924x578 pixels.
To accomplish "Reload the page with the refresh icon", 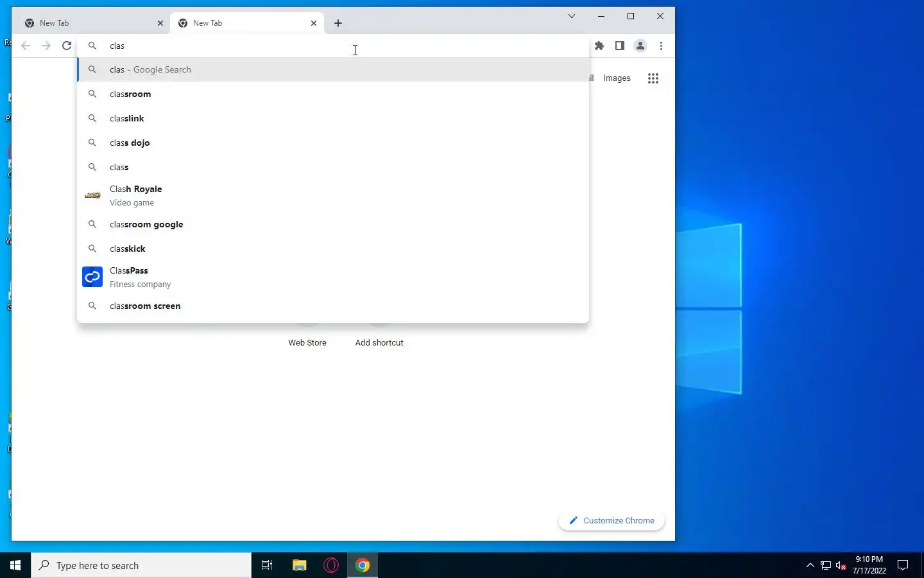I will click(x=67, y=46).
